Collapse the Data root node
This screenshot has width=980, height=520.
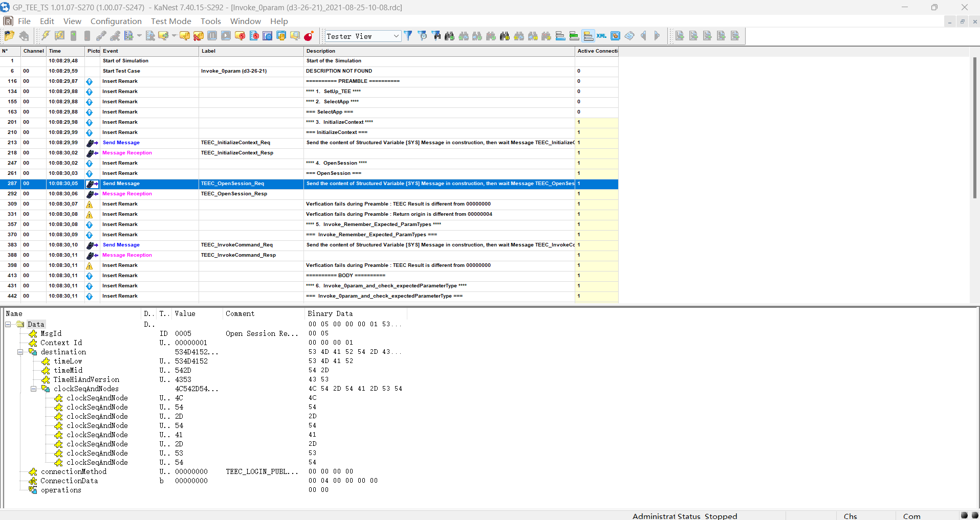coord(8,324)
